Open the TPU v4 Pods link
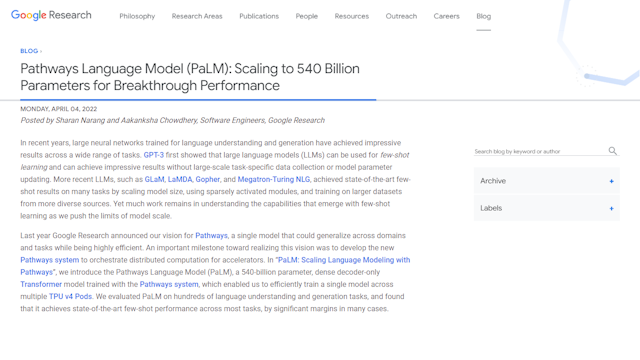Image resolution: width=640 pixels, height=360 pixels. 70,296
